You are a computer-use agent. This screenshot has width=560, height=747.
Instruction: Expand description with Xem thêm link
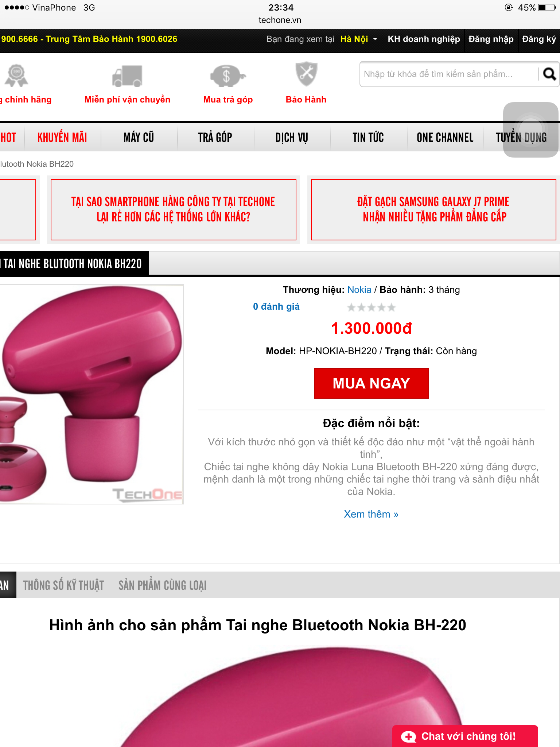pos(371,514)
